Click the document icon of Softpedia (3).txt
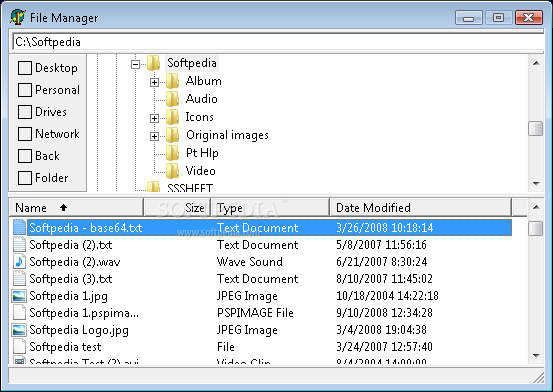 click(x=19, y=278)
